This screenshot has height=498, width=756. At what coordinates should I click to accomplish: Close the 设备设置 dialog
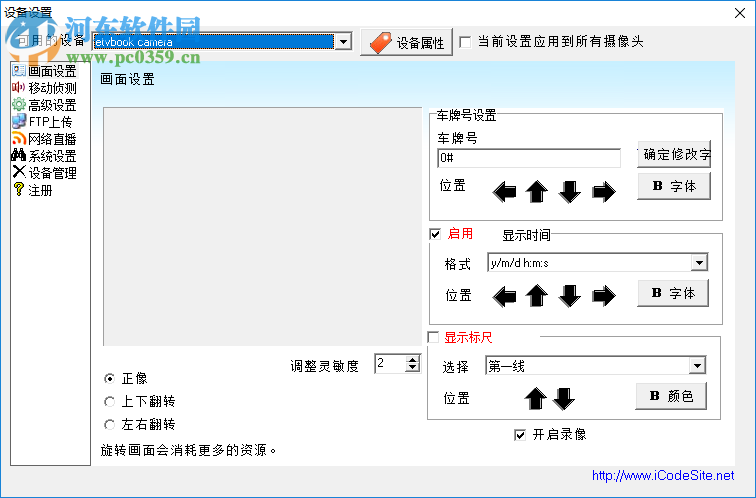[740, 13]
